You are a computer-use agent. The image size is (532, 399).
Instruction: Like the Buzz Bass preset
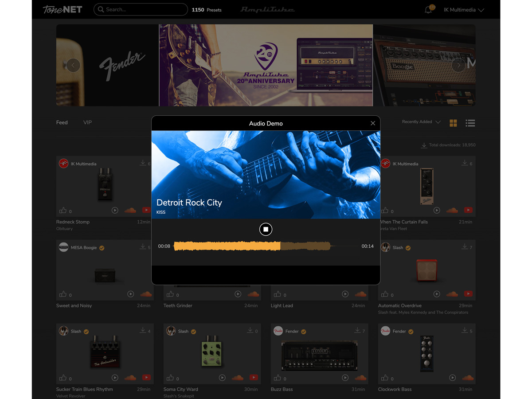pos(278,378)
